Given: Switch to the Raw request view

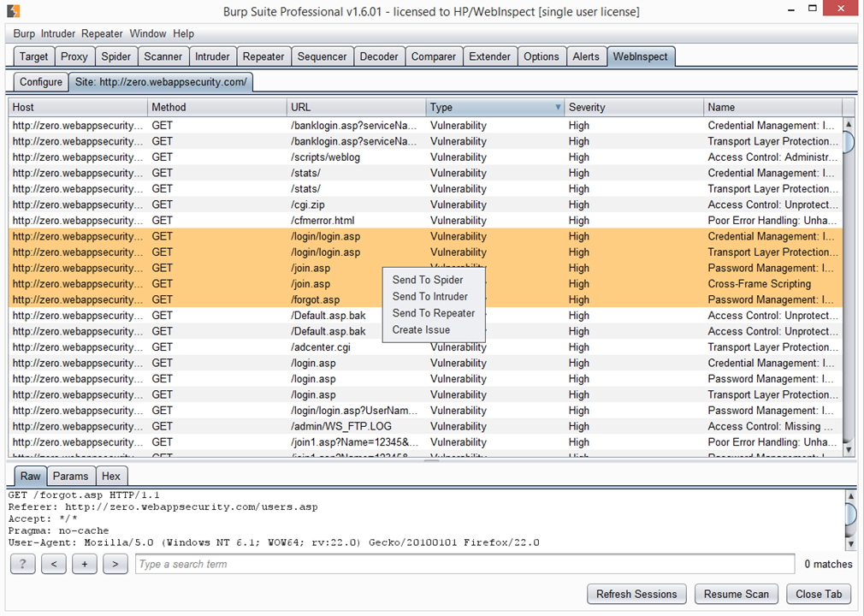Looking at the screenshot, I should (x=30, y=476).
